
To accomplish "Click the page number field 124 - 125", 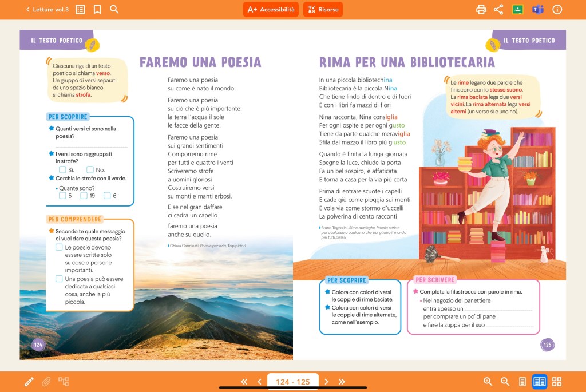I will coord(292,382).
